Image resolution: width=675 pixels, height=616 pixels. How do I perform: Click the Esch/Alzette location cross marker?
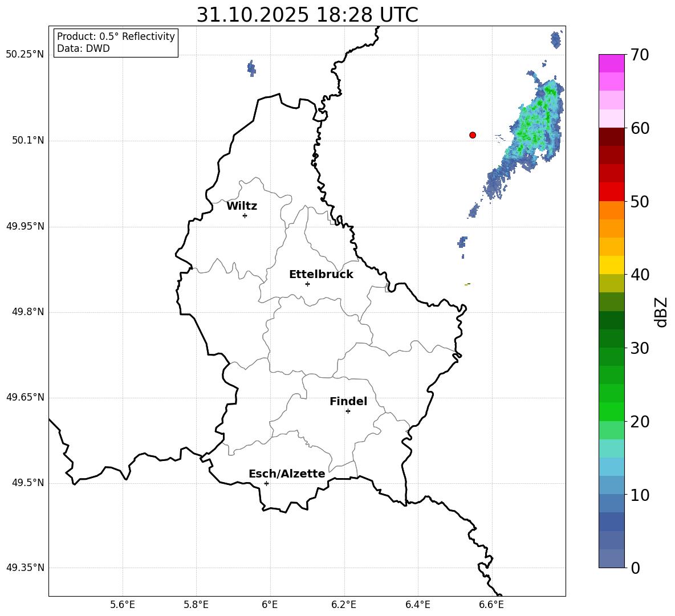pos(266,483)
